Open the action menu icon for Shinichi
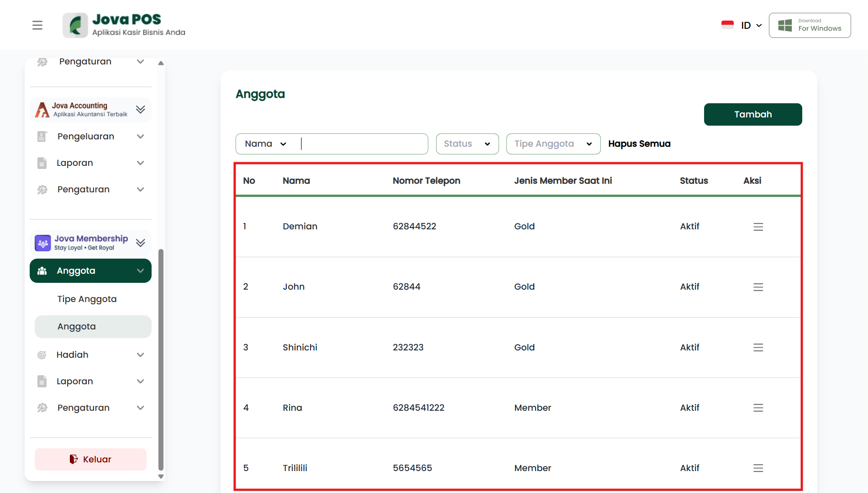This screenshot has height=493, width=868. coord(758,348)
